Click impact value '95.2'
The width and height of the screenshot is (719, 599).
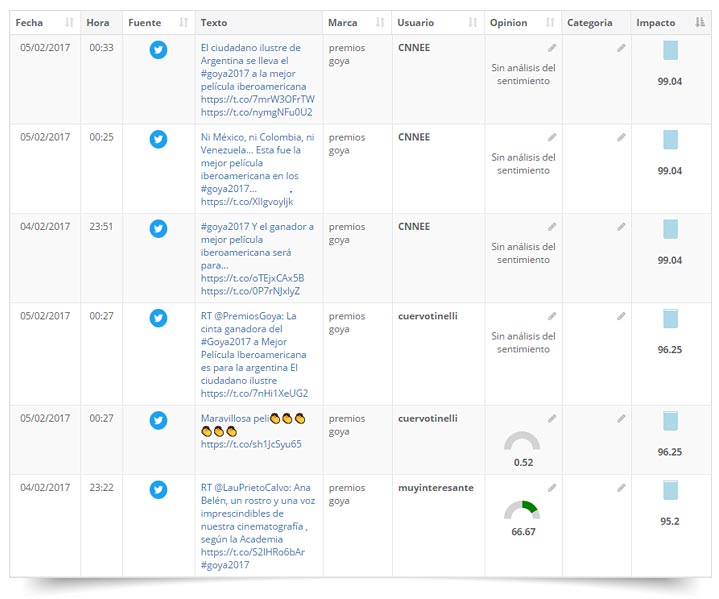tap(669, 521)
